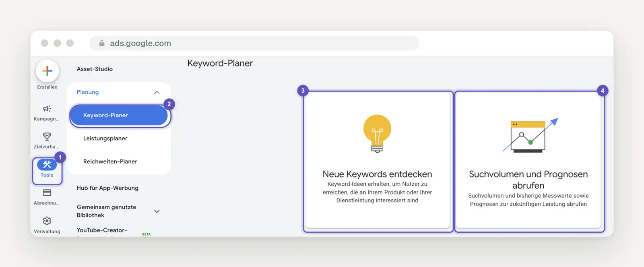The width and height of the screenshot is (644, 267).
Task: Choose Suchvolumen und Prognosen abrufen card
Action: [528, 160]
